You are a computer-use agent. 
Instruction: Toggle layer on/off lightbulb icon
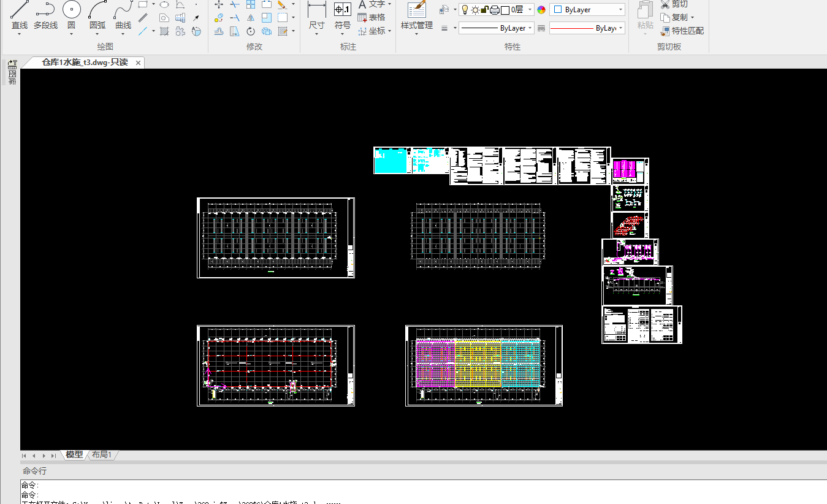click(465, 10)
